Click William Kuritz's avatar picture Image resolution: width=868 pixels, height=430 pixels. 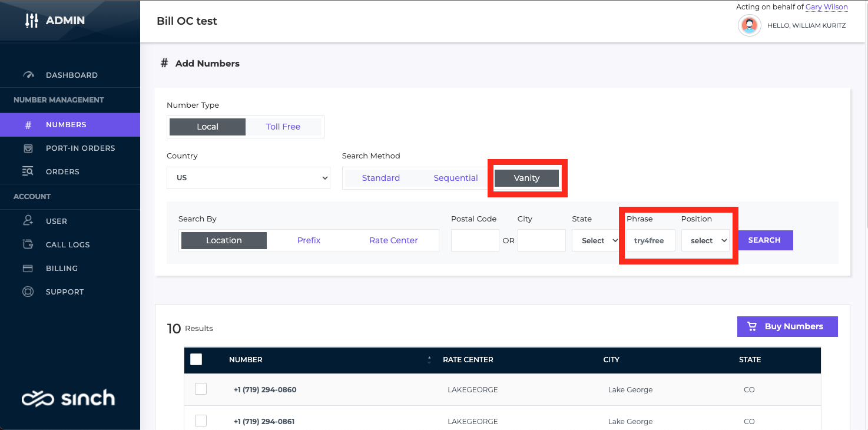coord(749,25)
